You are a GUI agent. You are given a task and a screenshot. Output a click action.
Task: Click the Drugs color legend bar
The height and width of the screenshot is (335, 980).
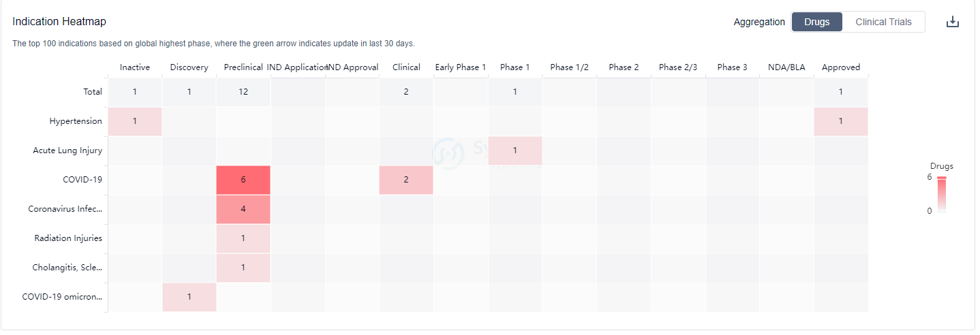(x=942, y=196)
